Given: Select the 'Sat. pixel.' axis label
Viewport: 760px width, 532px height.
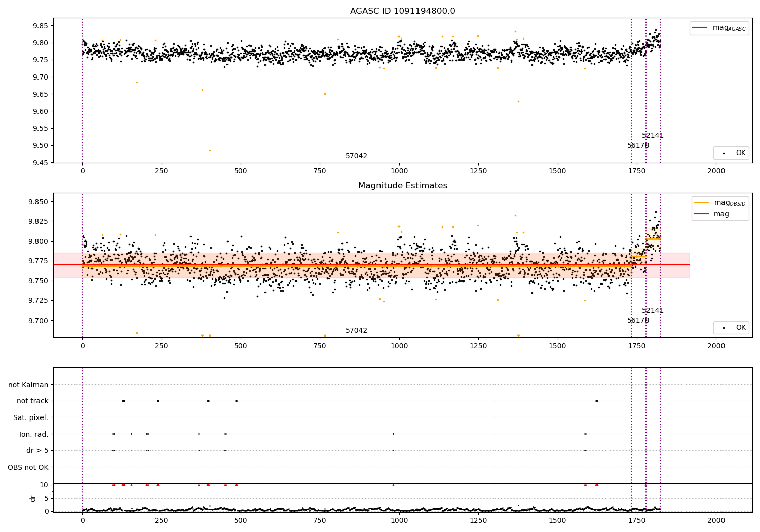Looking at the screenshot, I should [30, 417].
